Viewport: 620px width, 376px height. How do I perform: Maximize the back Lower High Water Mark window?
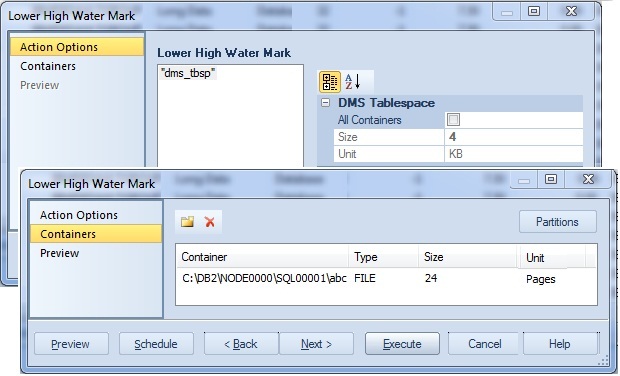pyautogui.click(x=534, y=11)
